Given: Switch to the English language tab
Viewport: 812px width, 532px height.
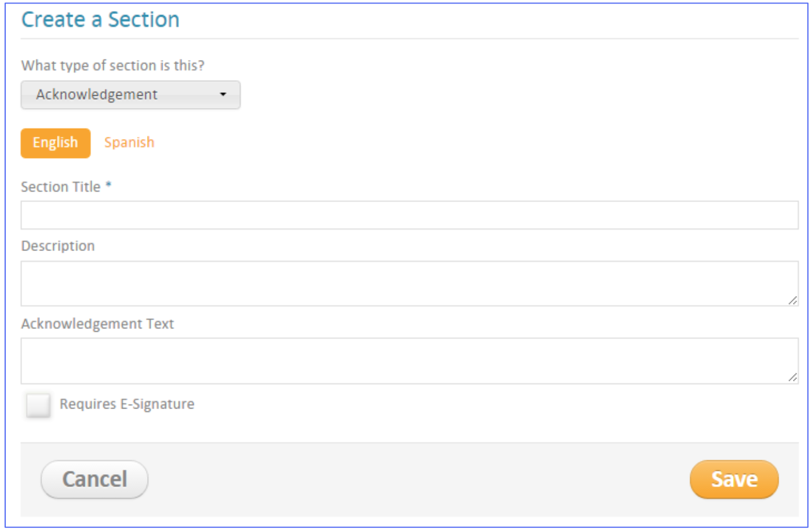Looking at the screenshot, I should point(55,143).
